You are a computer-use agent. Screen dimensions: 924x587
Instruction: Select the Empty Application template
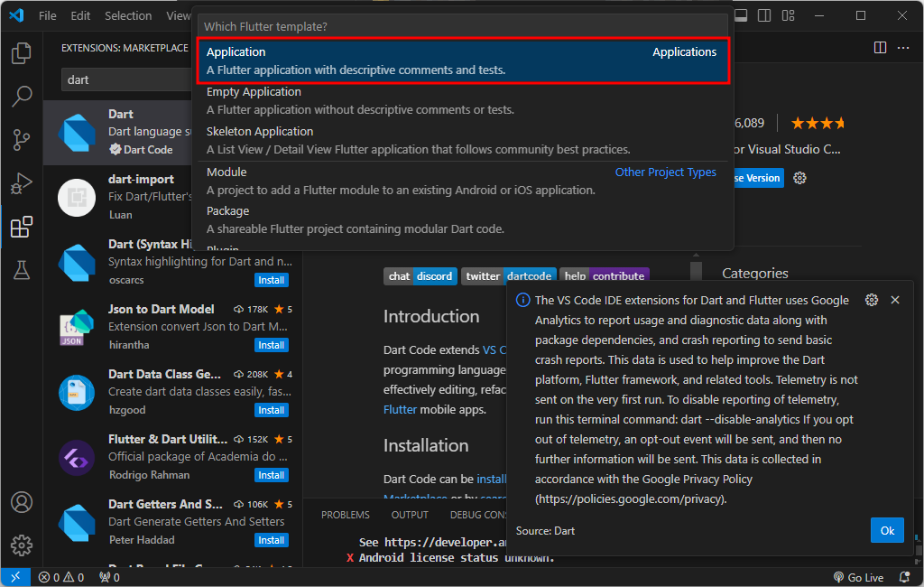(x=463, y=100)
